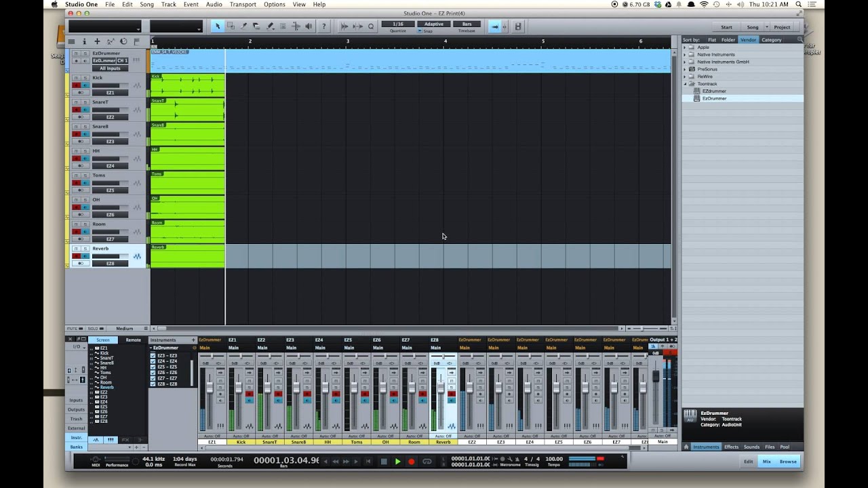868x488 pixels.
Task: Click the Quantize Q icon in toolbar
Action: pyautogui.click(x=371, y=26)
